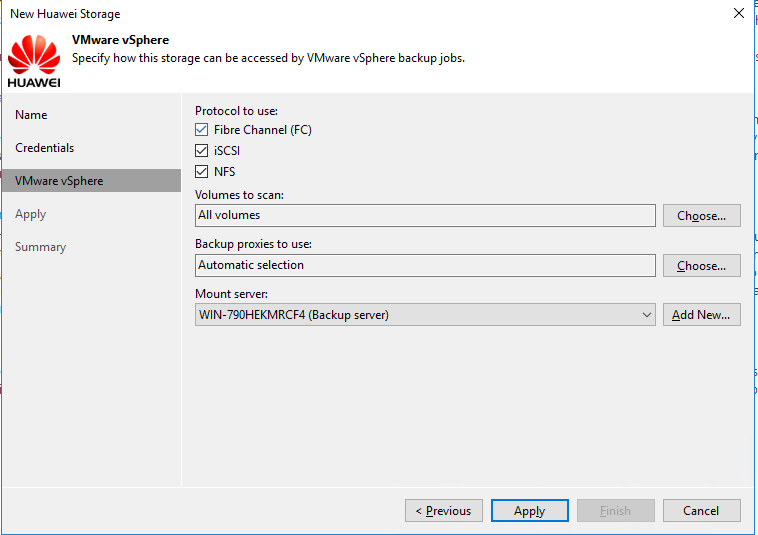Viewport: 758px width, 535px height.
Task: Select the Summary step in sidebar
Action: click(41, 247)
